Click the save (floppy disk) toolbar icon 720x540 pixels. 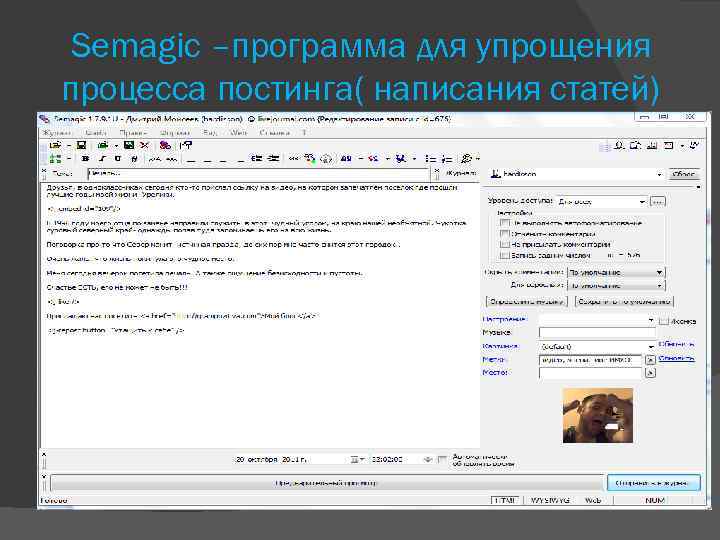[x=81, y=146]
